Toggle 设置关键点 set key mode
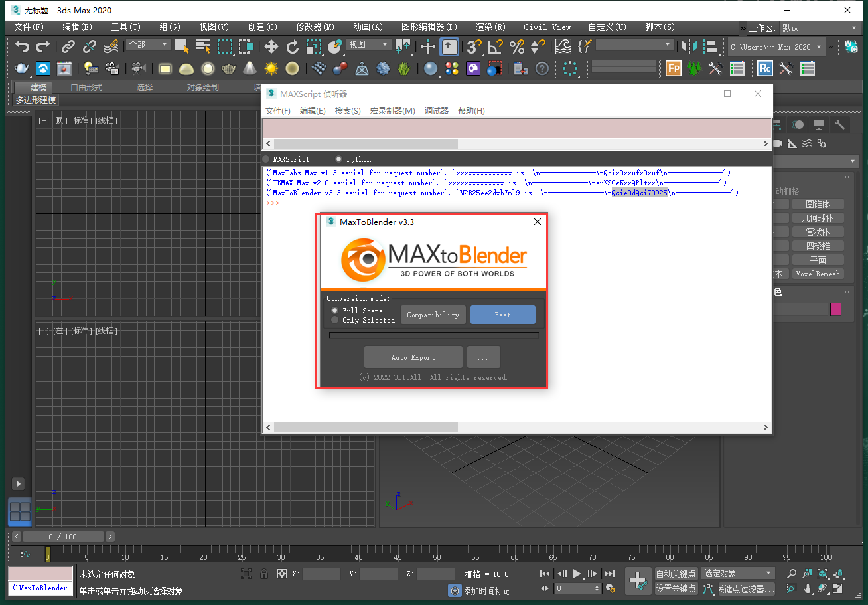Screen dimensions: 868x605 coord(676,588)
